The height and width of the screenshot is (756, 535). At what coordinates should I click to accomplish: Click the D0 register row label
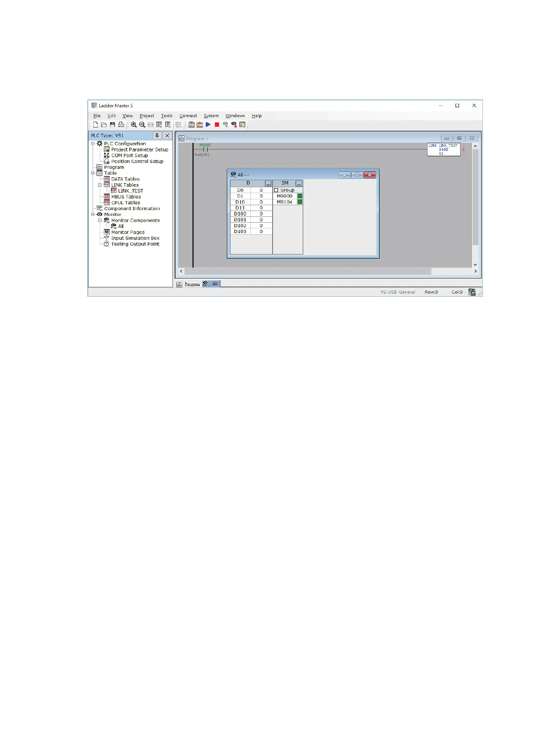240,190
